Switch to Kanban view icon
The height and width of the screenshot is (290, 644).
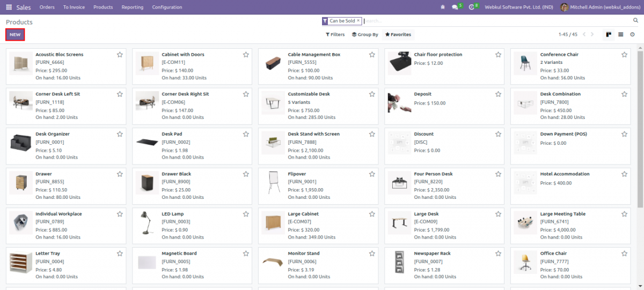(609, 34)
